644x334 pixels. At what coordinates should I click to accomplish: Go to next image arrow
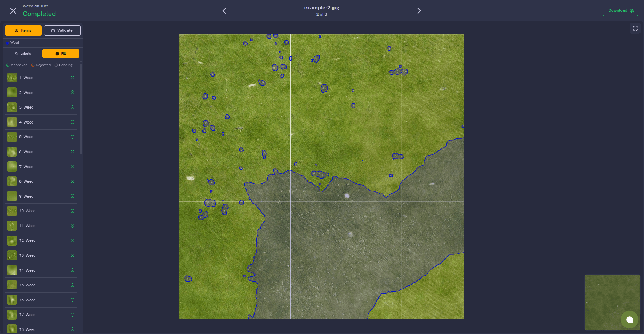click(419, 11)
